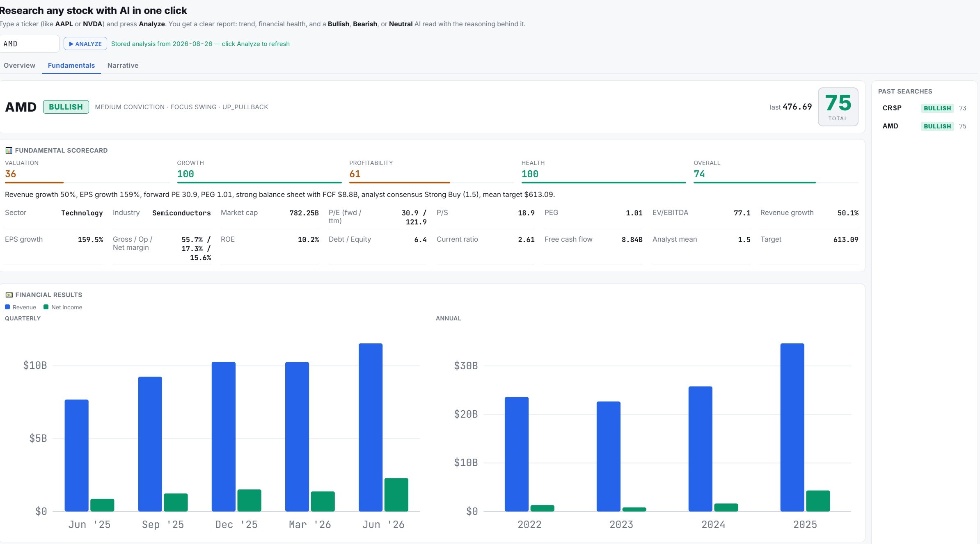
Task: Toggle the Revenue legend item
Action: pos(21,307)
